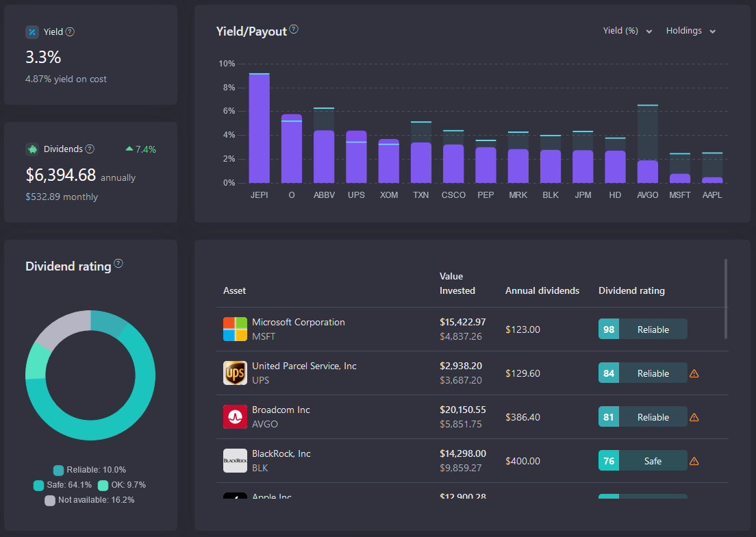The height and width of the screenshot is (537, 756).
Task: Open the Microsoft Corporation asset link
Action: coord(299,322)
